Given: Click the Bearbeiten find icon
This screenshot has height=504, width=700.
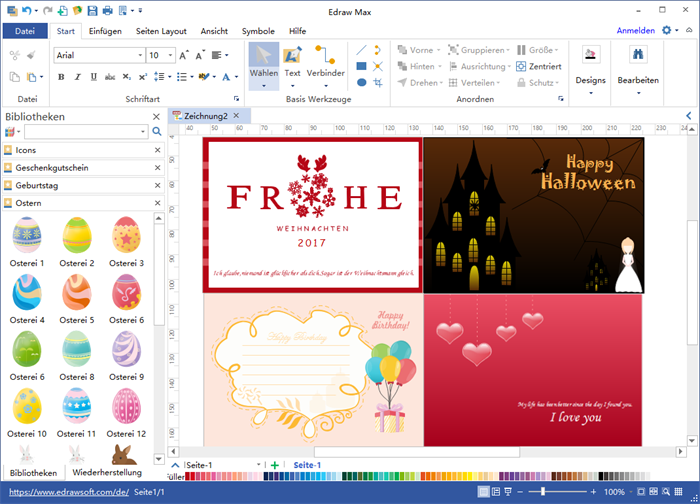Looking at the screenshot, I should [x=637, y=65].
